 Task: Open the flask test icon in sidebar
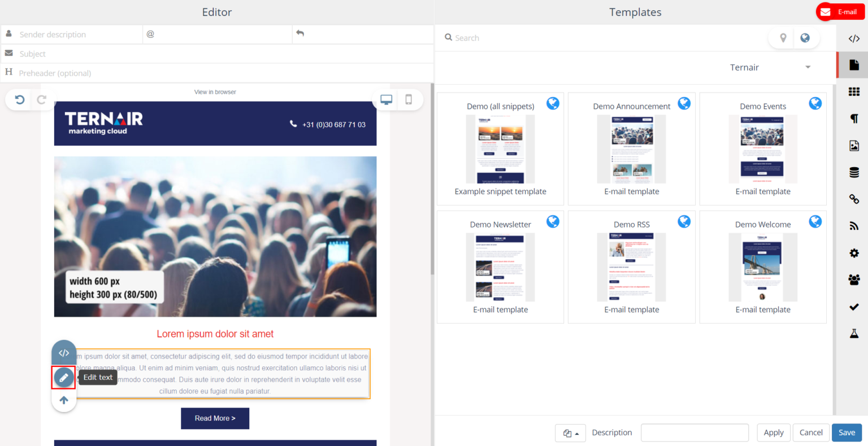854,333
